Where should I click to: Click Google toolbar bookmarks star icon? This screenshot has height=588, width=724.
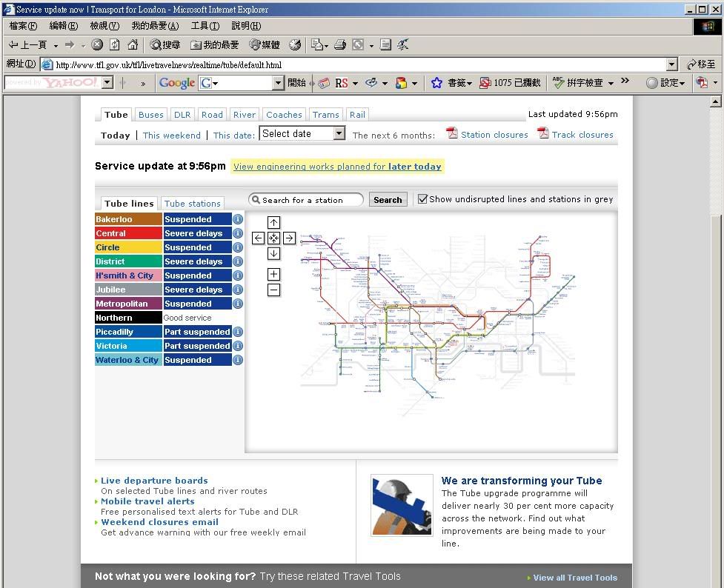click(436, 83)
